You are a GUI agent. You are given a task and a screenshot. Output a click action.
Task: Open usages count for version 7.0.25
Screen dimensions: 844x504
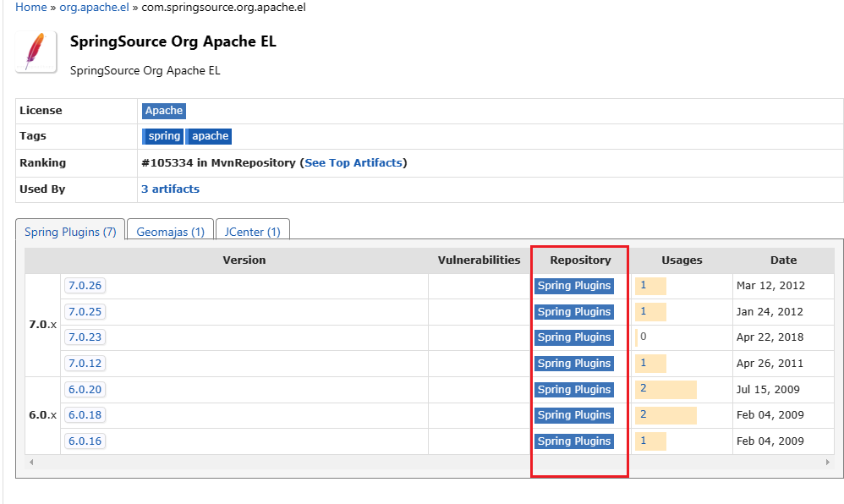pyautogui.click(x=644, y=311)
